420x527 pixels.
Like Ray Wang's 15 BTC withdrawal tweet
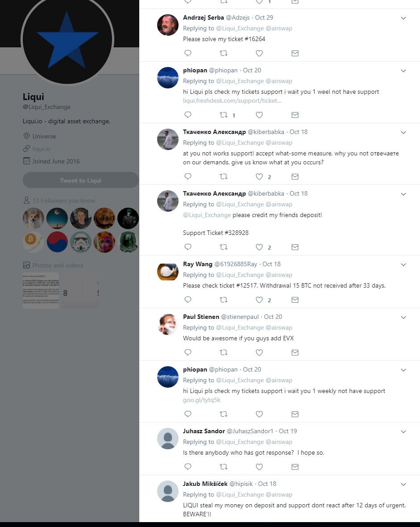[259, 300]
